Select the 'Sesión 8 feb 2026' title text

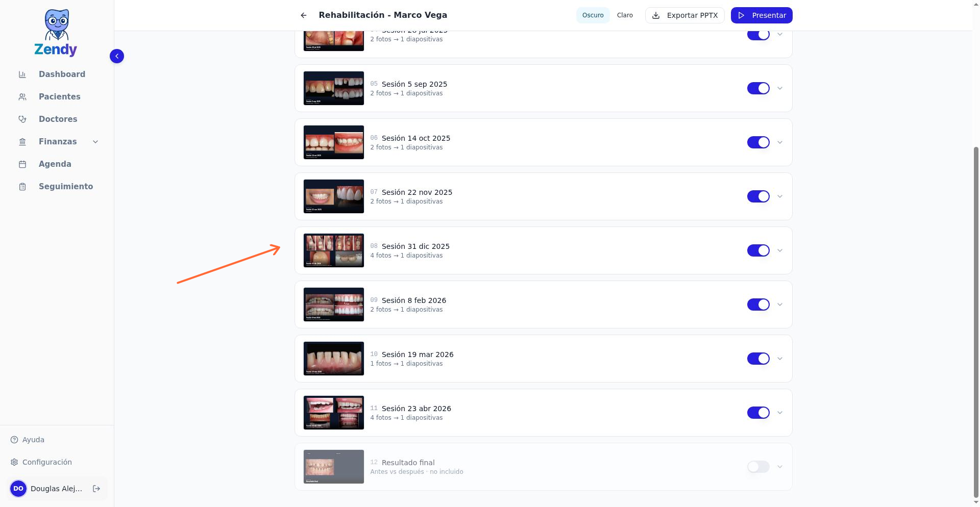tap(414, 300)
